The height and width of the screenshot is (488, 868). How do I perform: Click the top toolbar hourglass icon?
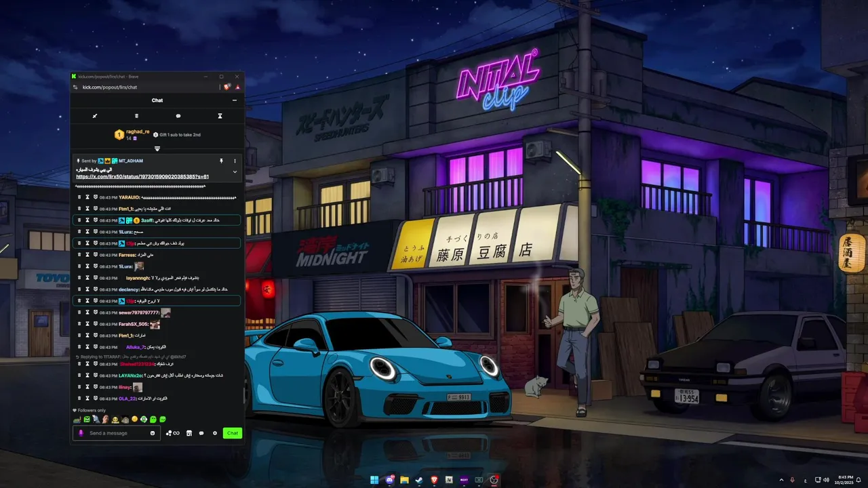tap(220, 116)
